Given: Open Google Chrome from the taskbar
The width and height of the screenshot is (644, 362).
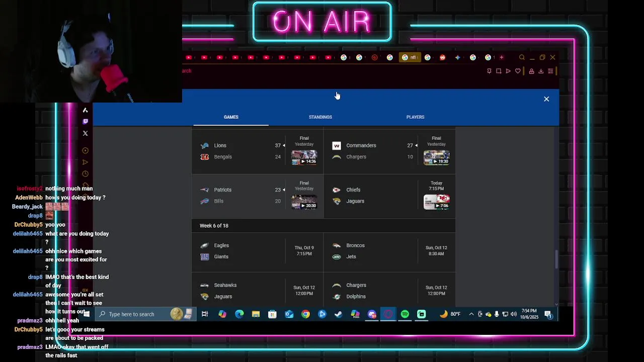Looking at the screenshot, I should (x=305, y=314).
